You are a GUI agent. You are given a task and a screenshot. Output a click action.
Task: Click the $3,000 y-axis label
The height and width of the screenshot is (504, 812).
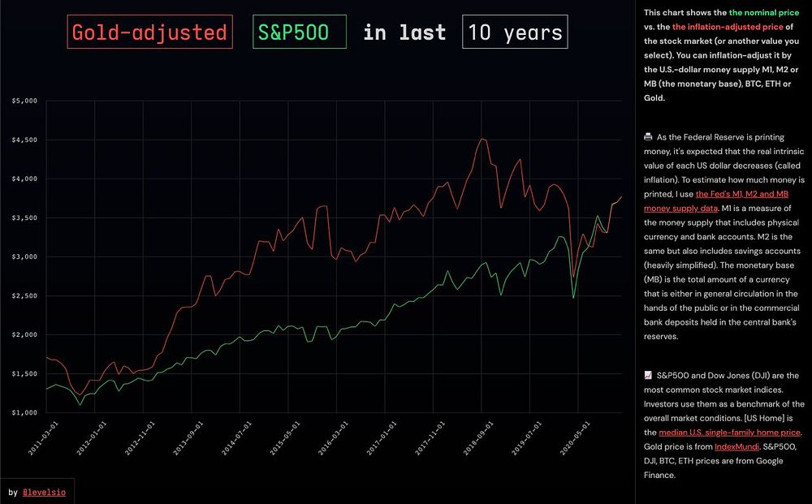pyautogui.click(x=24, y=256)
